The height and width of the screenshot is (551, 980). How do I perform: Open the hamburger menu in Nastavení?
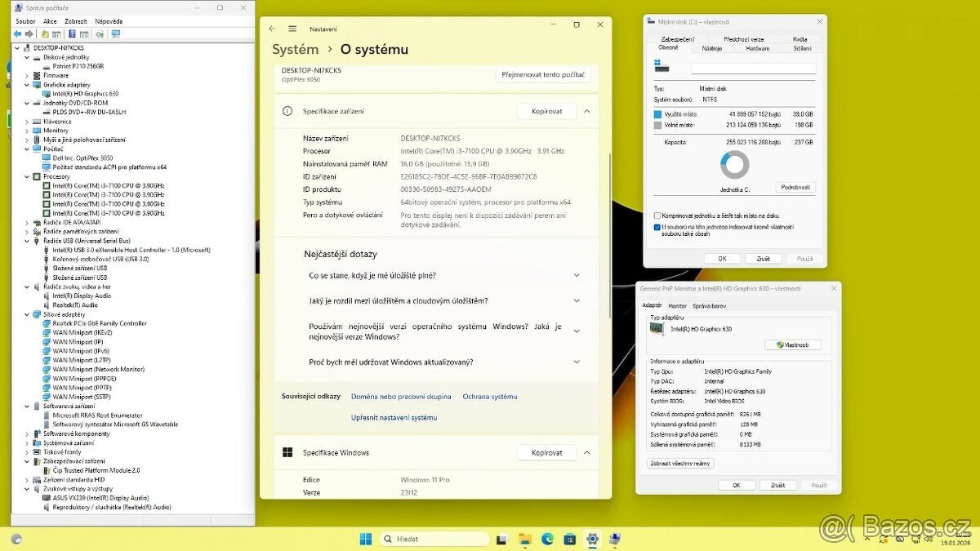tap(292, 29)
